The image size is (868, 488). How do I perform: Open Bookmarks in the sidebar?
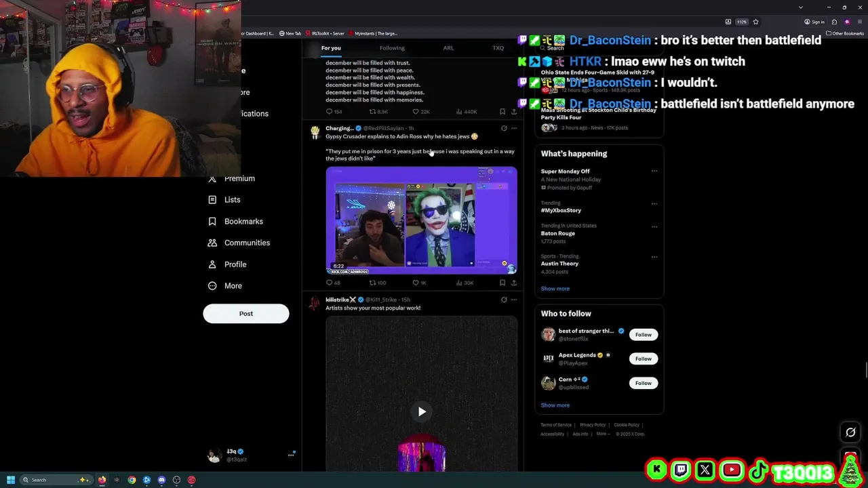[x=235, y=222]
